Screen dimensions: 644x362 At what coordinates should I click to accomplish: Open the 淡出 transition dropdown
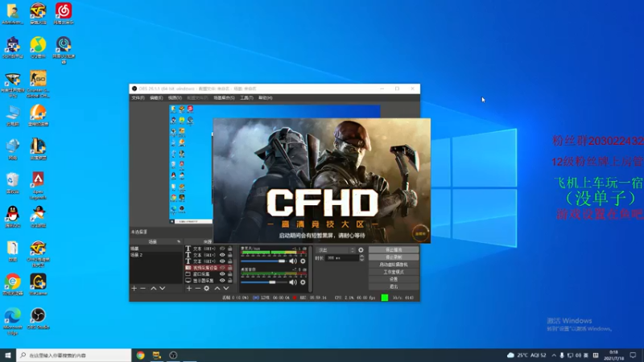tap(336, 250)
